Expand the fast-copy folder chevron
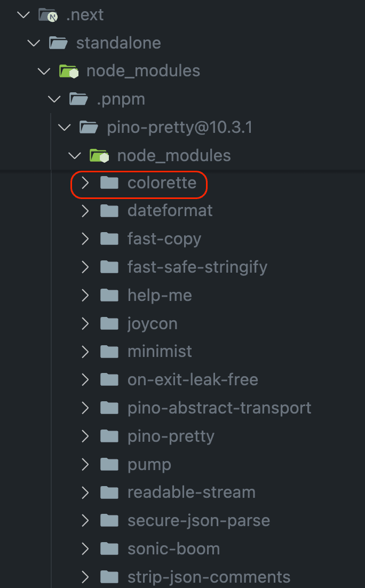Viewport: 365px width, 588px height. tap(85, 239)
